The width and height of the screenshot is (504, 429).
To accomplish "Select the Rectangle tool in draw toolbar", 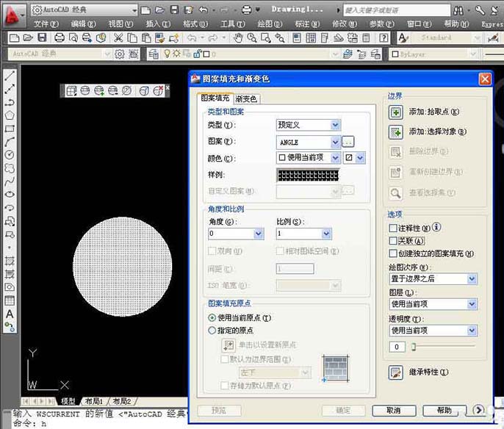I will tap(10, 129).
